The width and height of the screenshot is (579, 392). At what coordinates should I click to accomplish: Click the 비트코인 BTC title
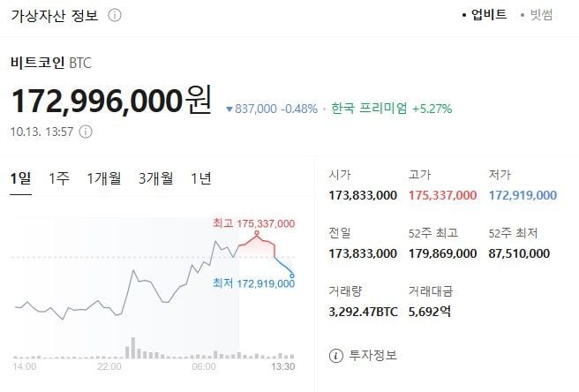point(50,64)
